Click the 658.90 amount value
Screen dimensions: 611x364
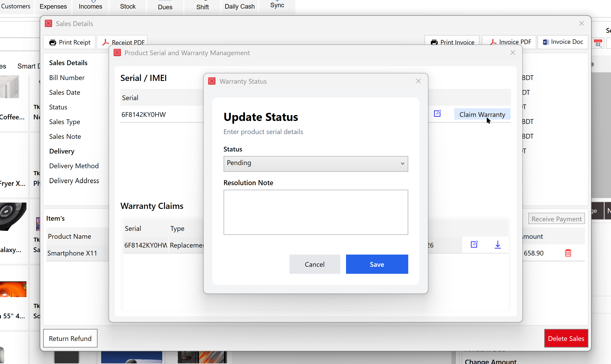(533, 253)
